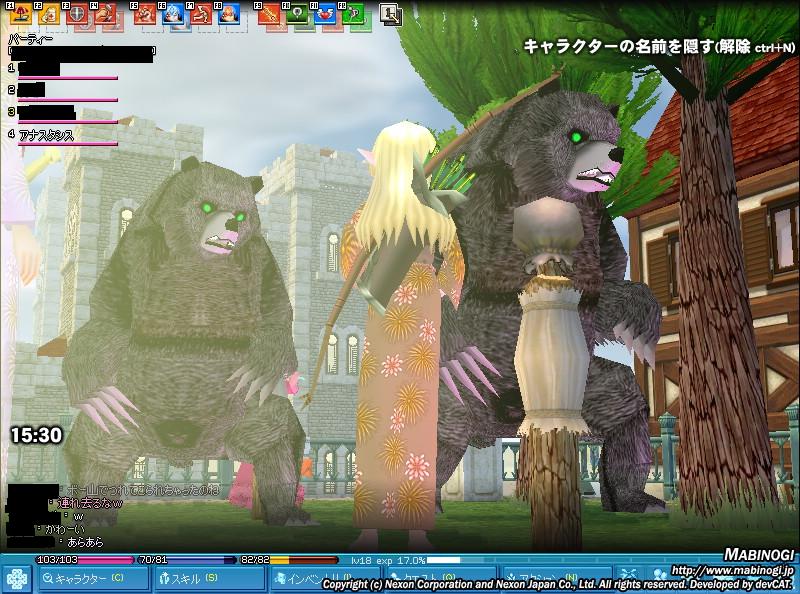
Task: Activate the F3 Defense shield skill
Action: pyautogui.click(x=78, y=14)
